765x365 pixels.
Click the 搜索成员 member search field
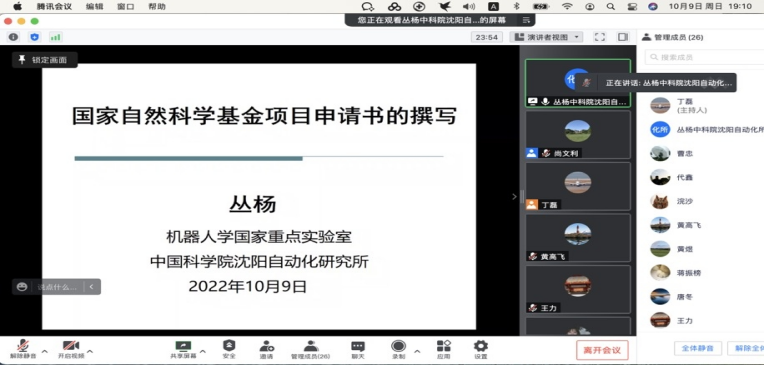point(705,57)
